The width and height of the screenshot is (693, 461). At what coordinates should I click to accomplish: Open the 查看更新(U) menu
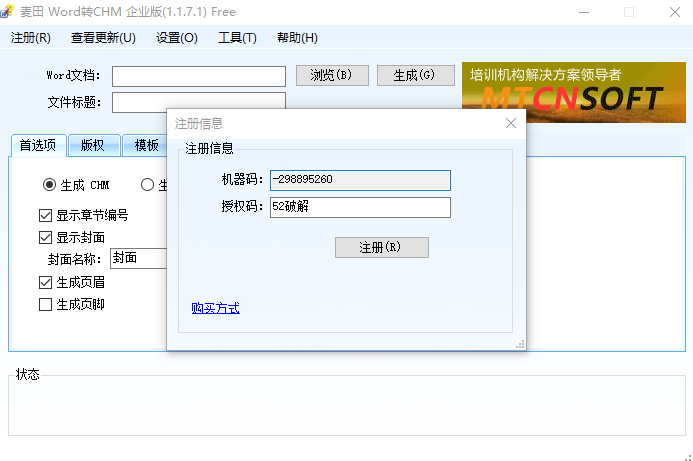(103, 38)
